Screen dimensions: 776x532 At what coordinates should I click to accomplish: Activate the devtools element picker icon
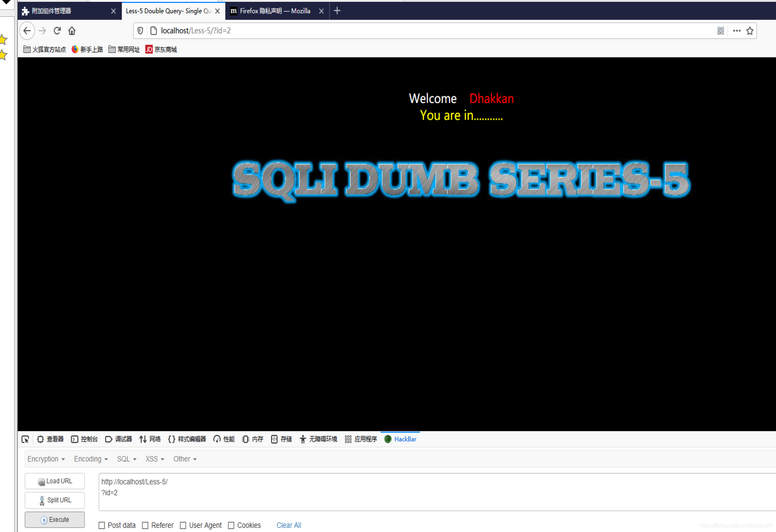click(25, 439)
